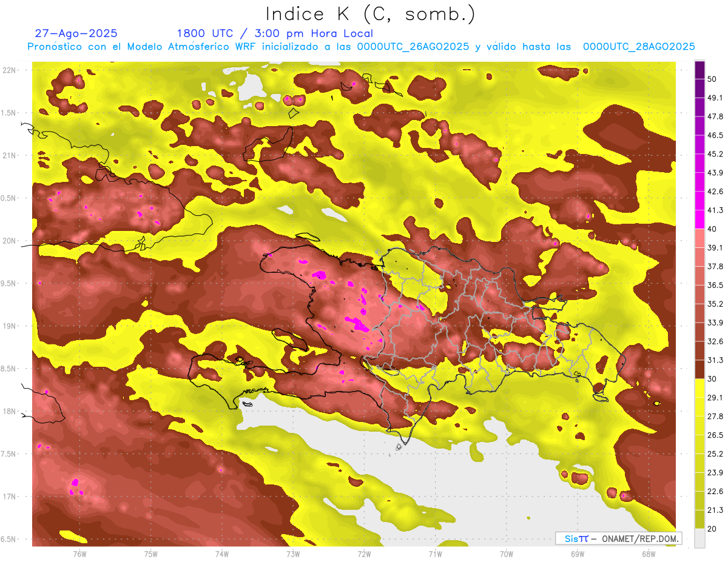This screenshot has height=562, width=728.
Task: Click the '1800 UTC / 3:00 pm Hora Local' label
Action: [275, 33]
